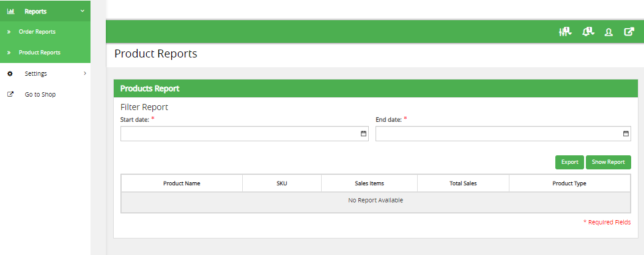Click the user profile icon

[609, 32]
